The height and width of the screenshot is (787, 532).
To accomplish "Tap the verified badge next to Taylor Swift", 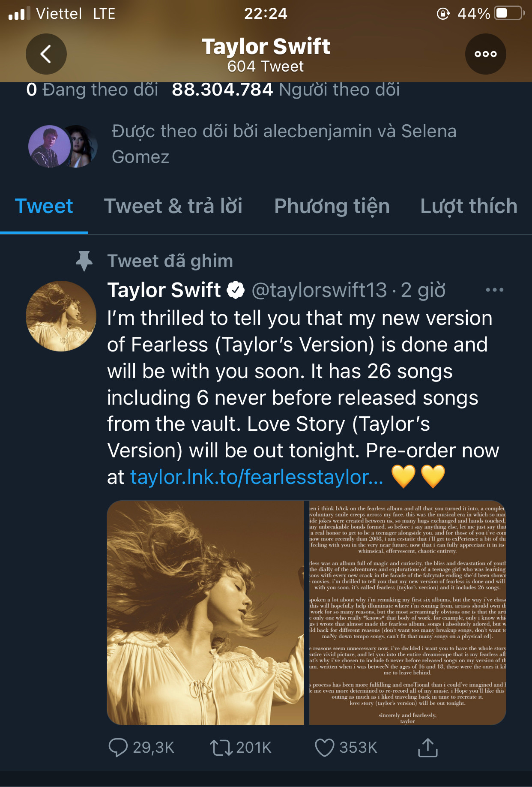I will [235, 290].
